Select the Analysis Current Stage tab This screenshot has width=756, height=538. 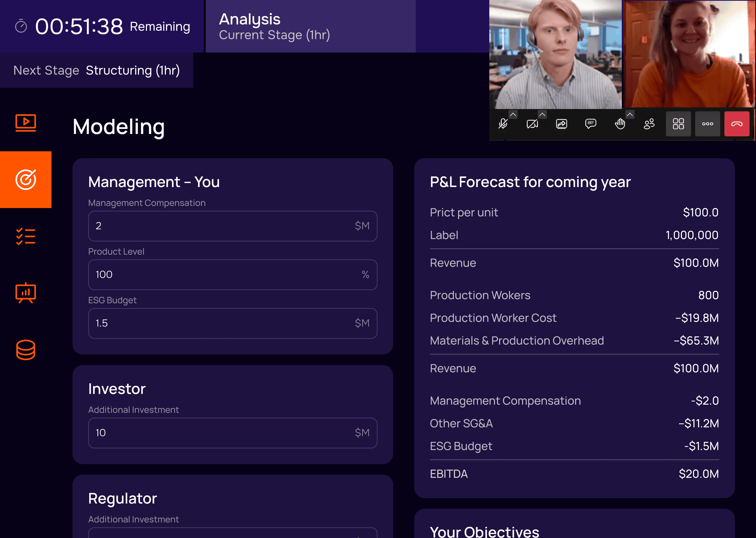(x=311, y=26)
